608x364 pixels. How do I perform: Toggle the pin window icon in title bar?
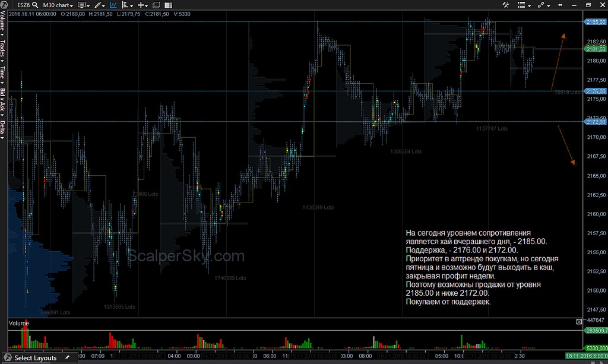pyautogui.click(x=560, y=5)
